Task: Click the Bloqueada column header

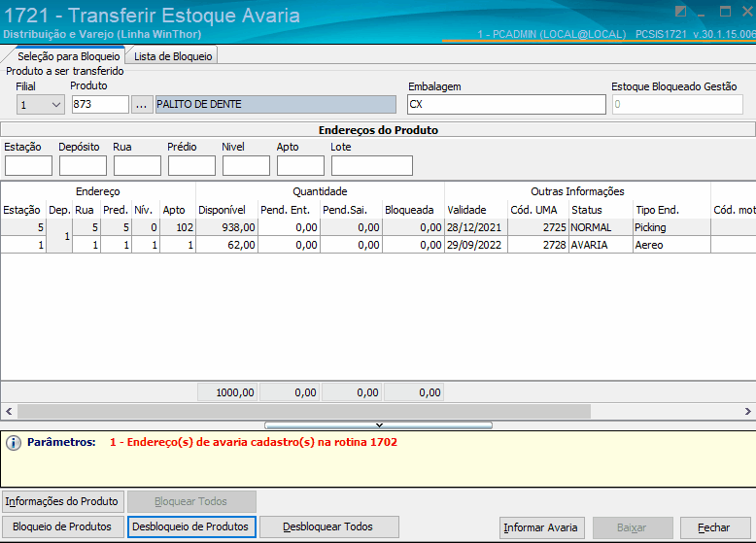Action: (413, 210)
